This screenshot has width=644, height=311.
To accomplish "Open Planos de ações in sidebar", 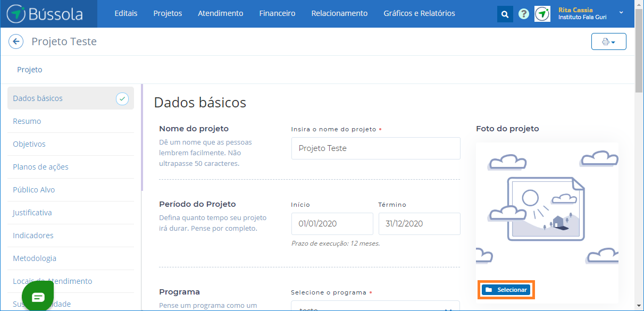I will [x=40, y=167].
